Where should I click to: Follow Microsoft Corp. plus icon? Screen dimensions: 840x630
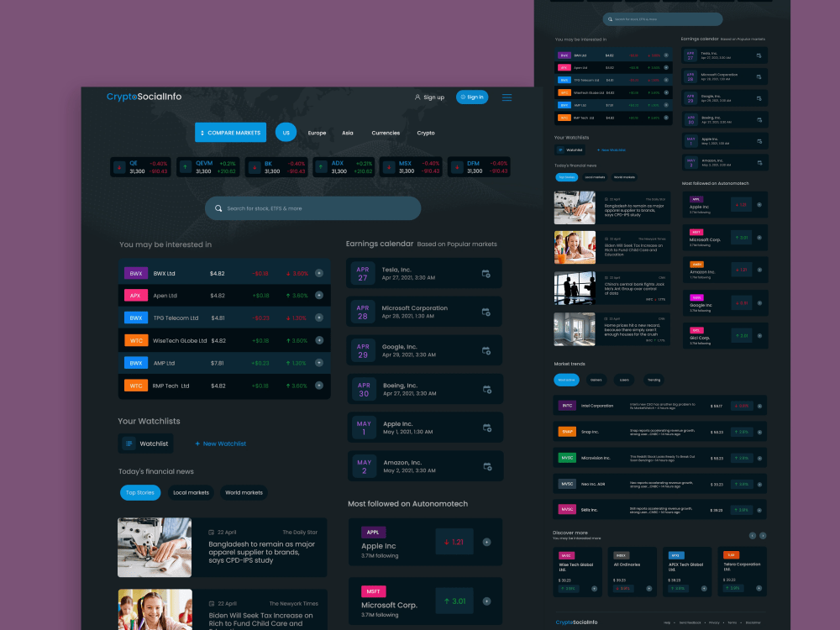[487, 601]
